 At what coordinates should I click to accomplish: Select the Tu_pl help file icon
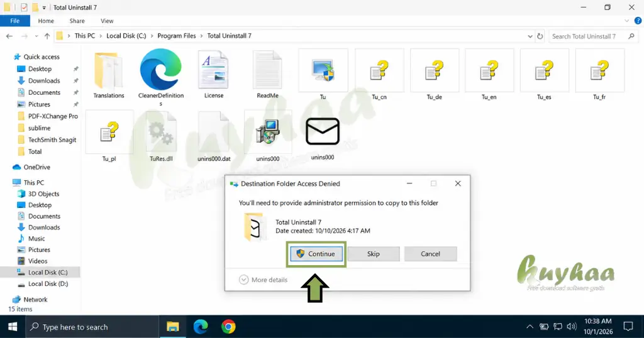coord(109,132)
